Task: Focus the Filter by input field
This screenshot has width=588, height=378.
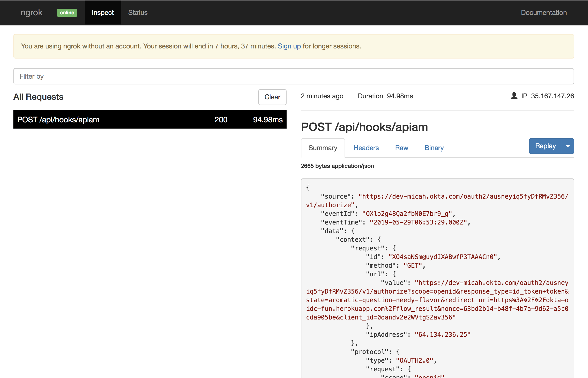Action: (294, 76)
